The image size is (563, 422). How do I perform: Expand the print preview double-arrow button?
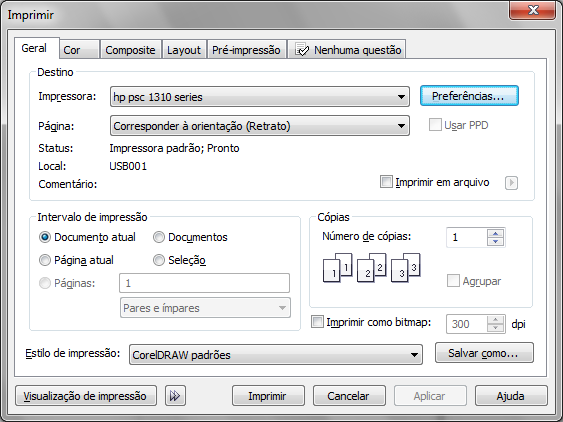(175, 396)
